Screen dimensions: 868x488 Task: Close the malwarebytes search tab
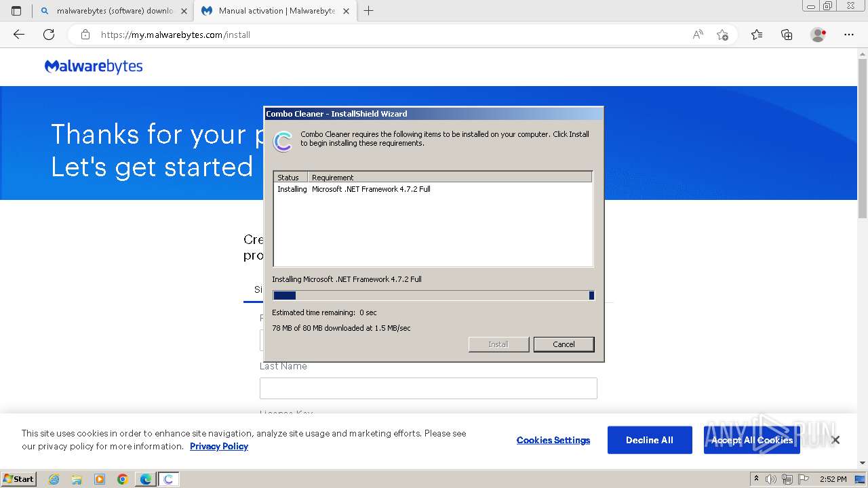pos(184,11)
